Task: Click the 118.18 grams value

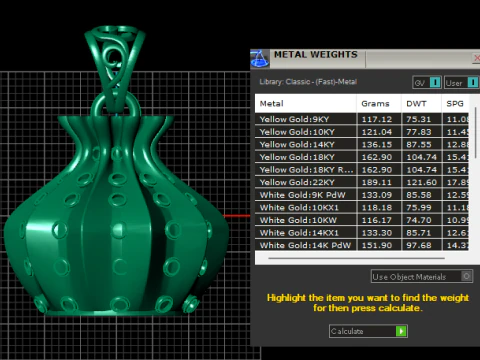Action: (x=377, y=208)
